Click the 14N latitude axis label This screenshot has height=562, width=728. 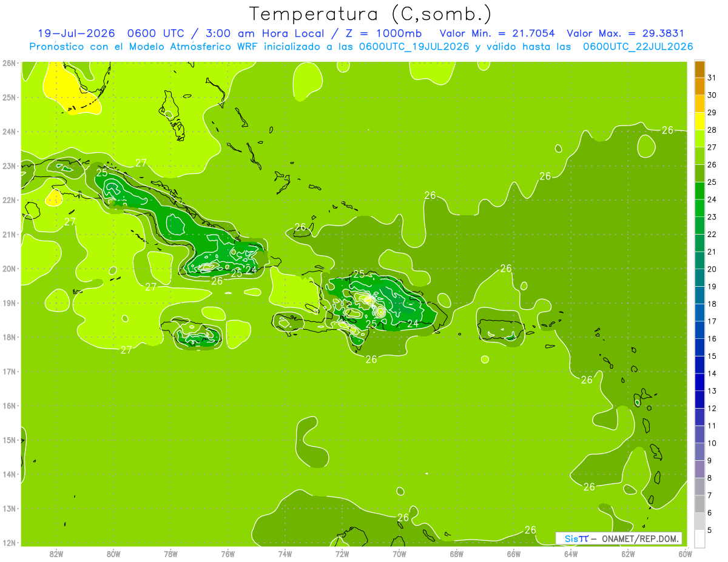8,474
